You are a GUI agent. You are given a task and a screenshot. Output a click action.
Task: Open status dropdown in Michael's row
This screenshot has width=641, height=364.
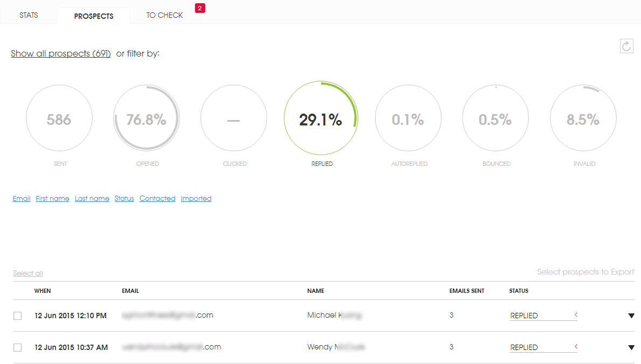pyautogui.click(x=543, y=316)
